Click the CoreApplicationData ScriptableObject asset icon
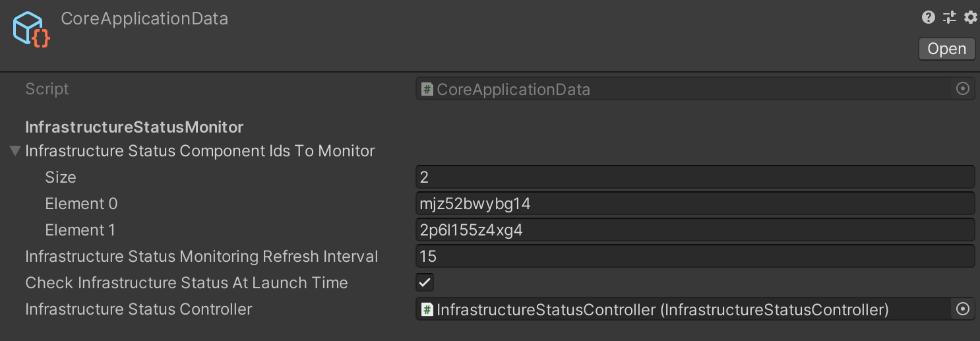Viewport: 980px width, 341px height. click(x=30, y=30)
